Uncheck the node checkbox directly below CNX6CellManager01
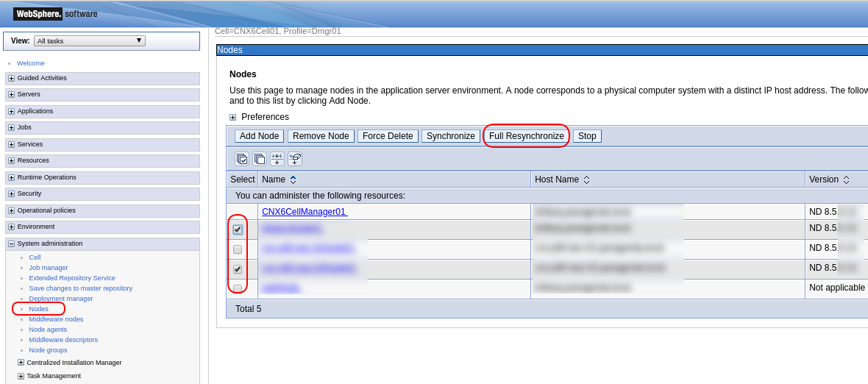 pyautogui.click(x=238, y=230)
